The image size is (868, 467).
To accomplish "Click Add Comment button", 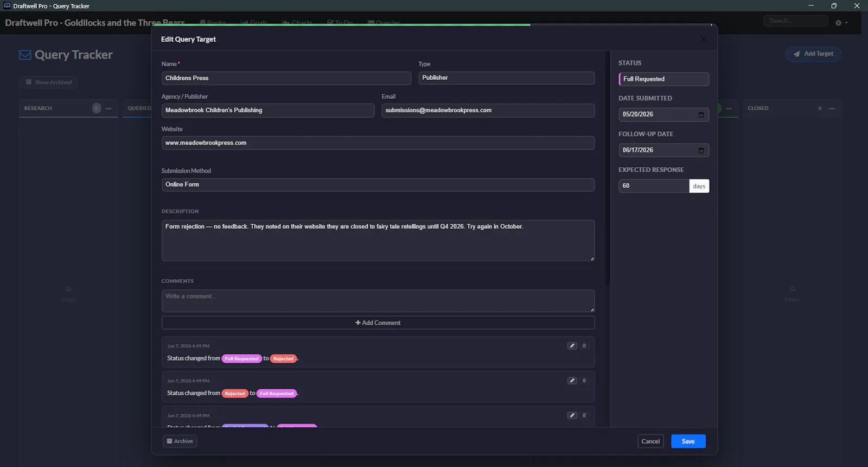I will 378,323.
